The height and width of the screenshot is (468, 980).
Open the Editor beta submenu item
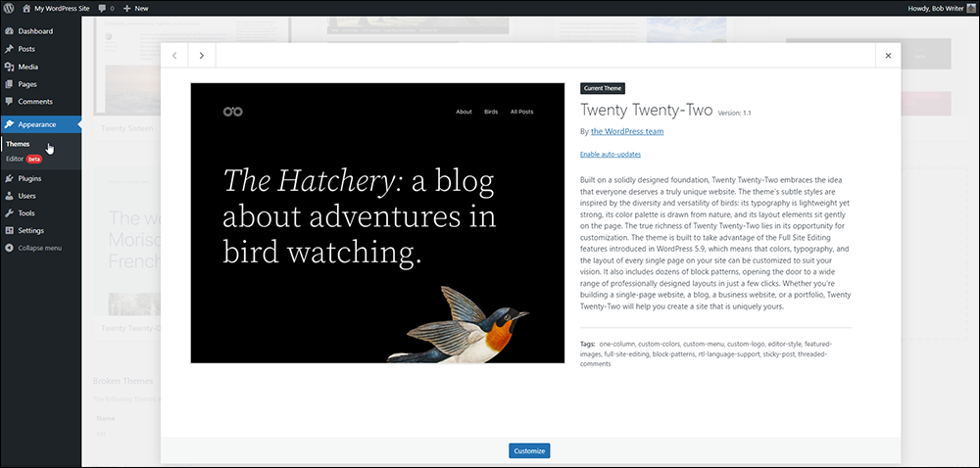point(24,160)
